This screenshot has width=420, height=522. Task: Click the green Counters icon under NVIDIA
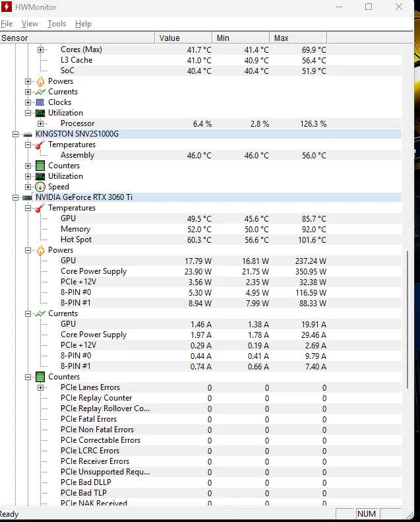40,377
